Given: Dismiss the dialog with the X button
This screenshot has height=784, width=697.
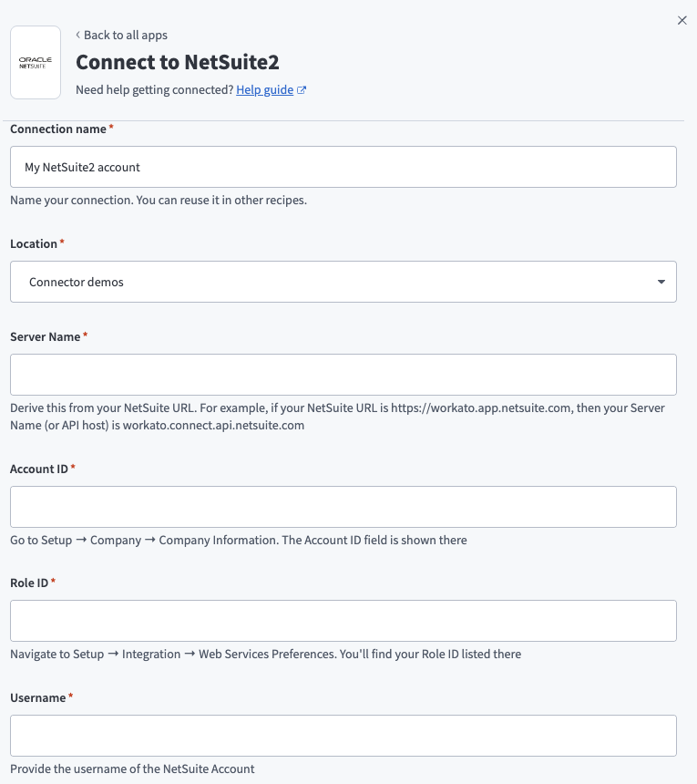Looking at the screenshot, I should point(682,19).
